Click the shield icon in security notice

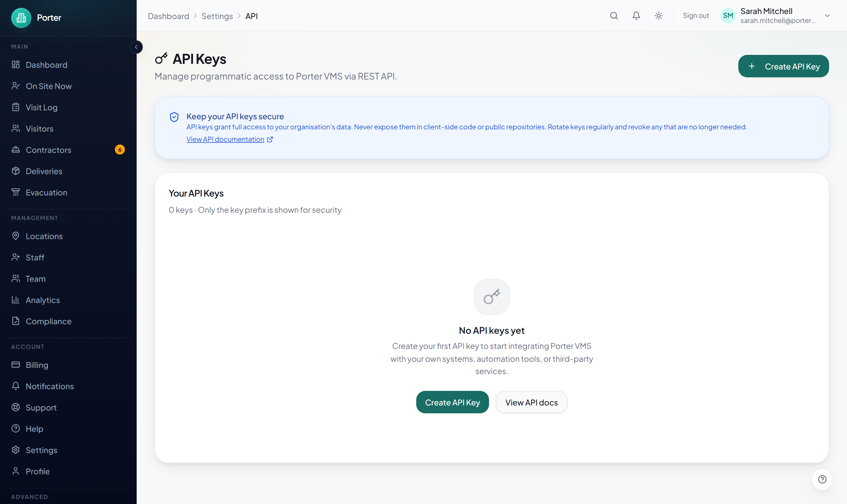click(x=174, y=117)
